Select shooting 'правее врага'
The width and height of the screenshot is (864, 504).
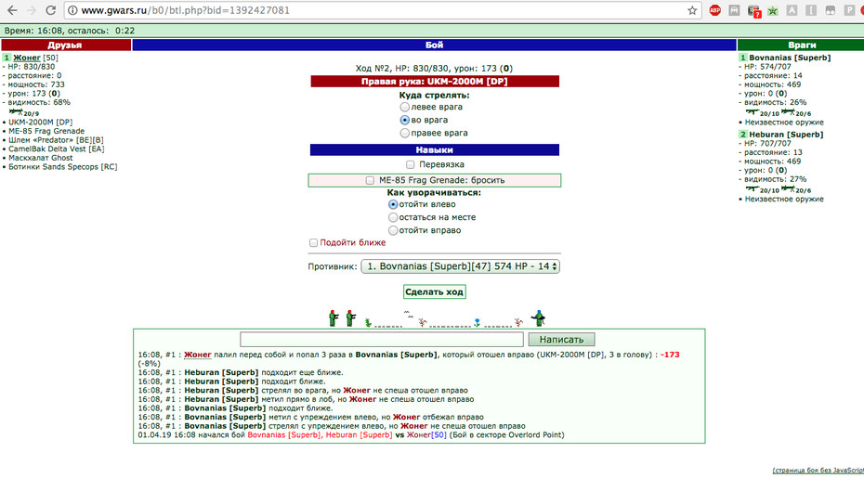point(405,133)
